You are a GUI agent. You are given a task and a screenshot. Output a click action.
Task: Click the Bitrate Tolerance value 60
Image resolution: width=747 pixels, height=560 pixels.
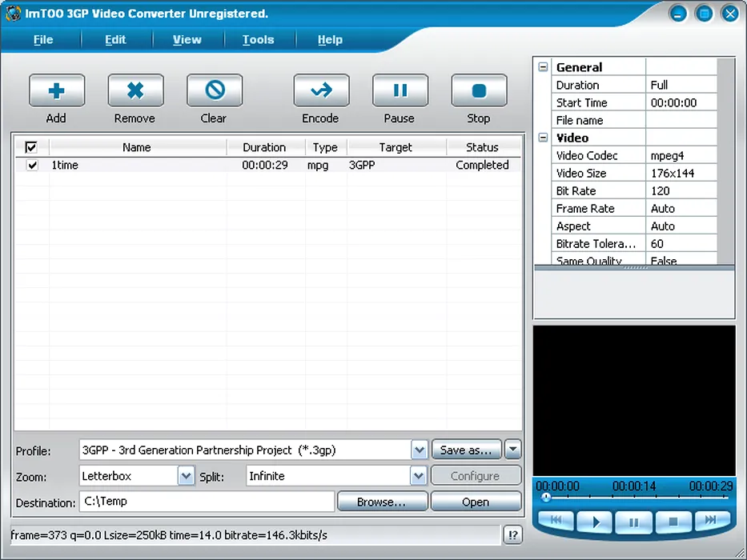pos(681,243)
